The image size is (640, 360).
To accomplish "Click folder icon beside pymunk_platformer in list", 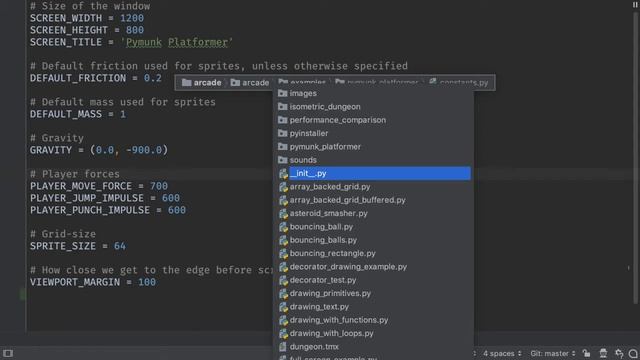I will [x=282, y=147].
